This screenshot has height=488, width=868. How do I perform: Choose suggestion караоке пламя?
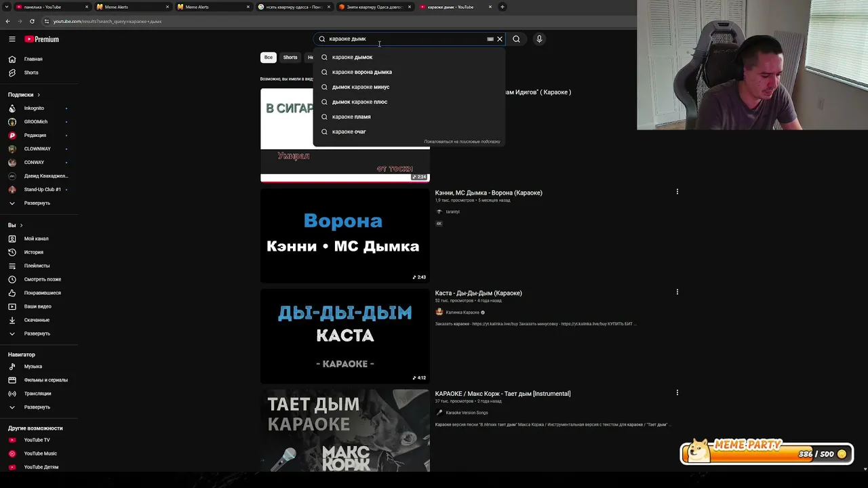click(409, 117)
